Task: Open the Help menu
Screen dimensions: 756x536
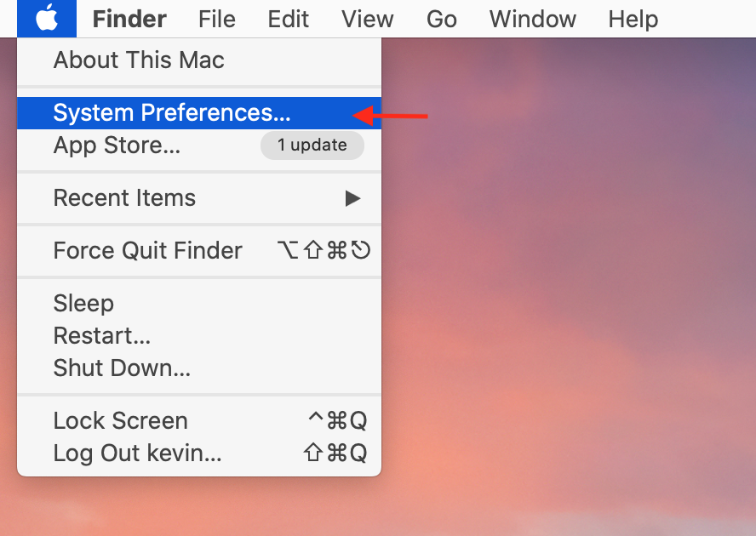Action: 633,19
